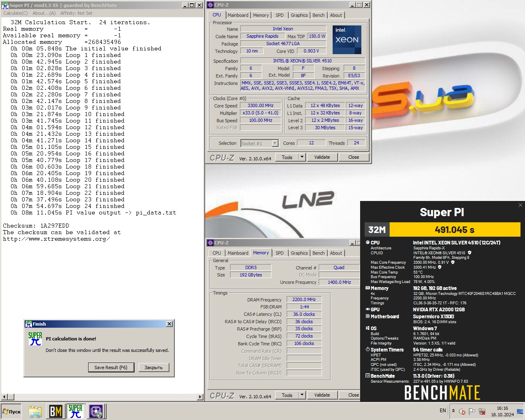This screenshot has width=525, height=420.
Task: Click DRAM Frequency 2200.0 MHz value
Action: (304, 299)
